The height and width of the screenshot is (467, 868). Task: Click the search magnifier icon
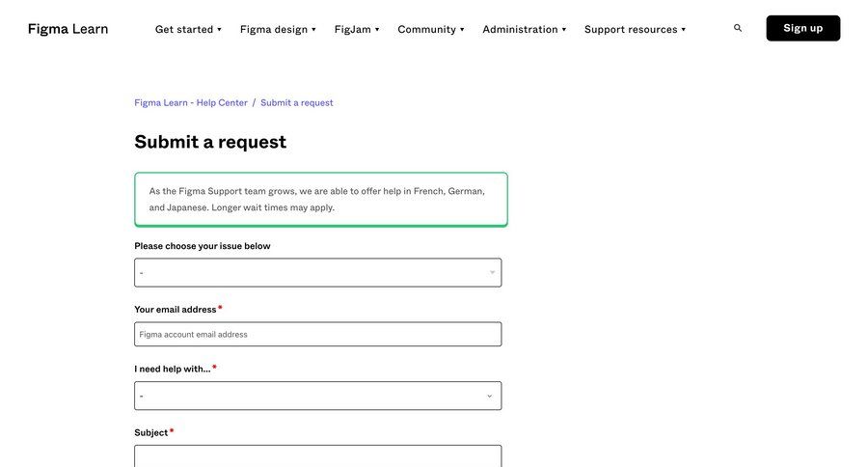pos(738,28)
